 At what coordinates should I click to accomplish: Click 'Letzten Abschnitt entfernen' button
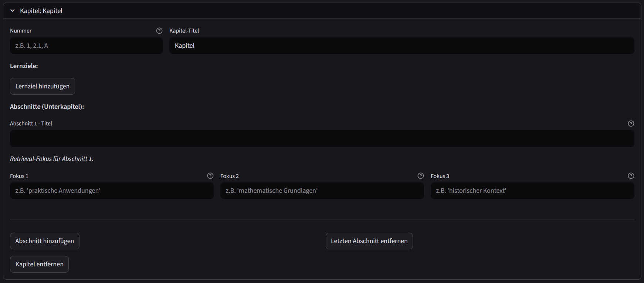(369, 241)
